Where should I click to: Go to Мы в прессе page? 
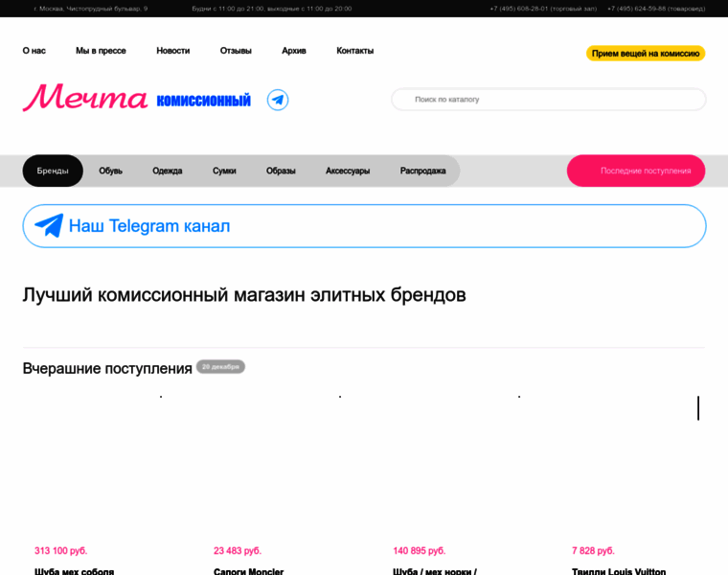(101, 51)
